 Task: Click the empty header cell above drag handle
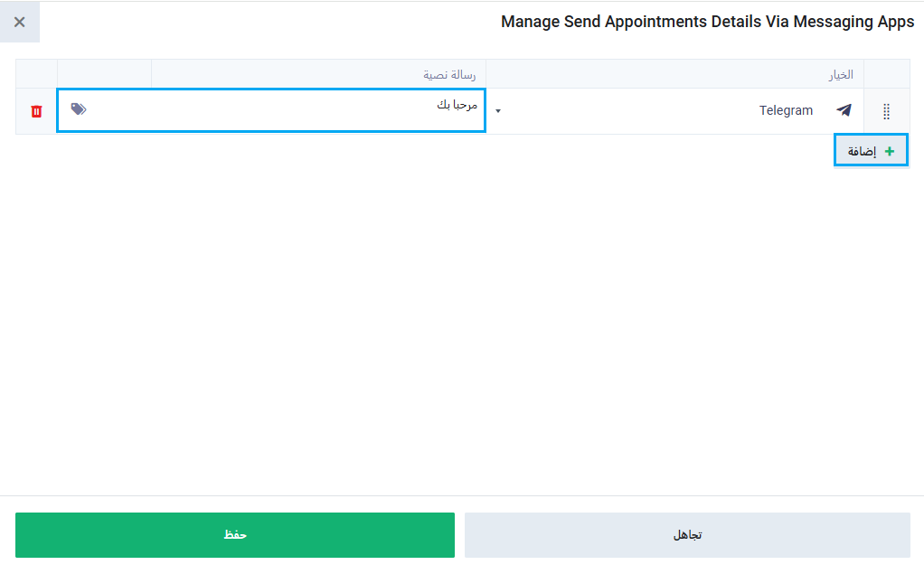[886, 74]
